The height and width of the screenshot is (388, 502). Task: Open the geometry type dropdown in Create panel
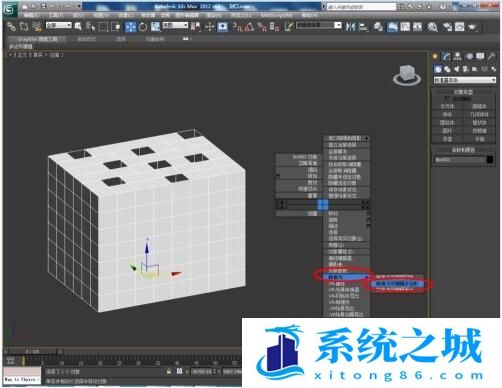point(464,80)
